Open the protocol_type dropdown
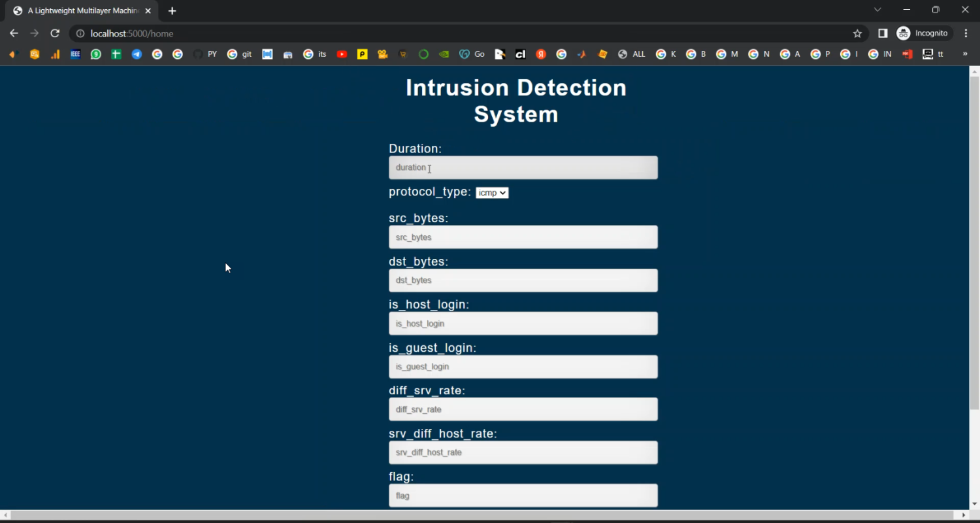980x523 pixels. point(492,193)
